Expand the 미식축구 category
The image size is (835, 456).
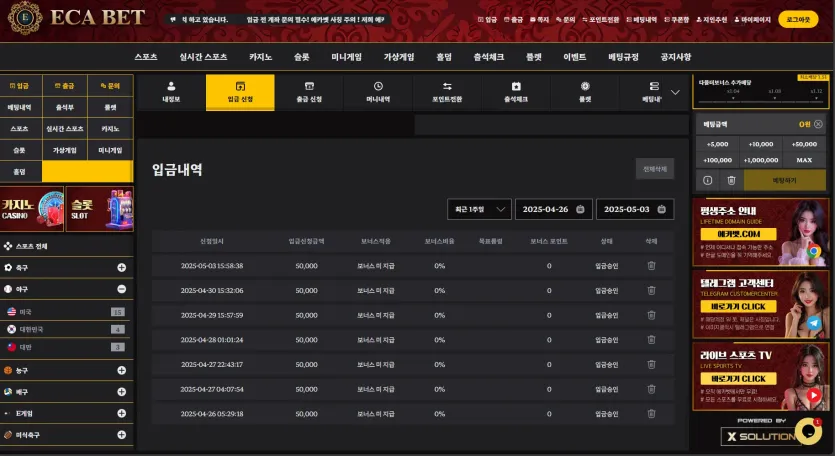pyautogui.click(x=121, y=435)
